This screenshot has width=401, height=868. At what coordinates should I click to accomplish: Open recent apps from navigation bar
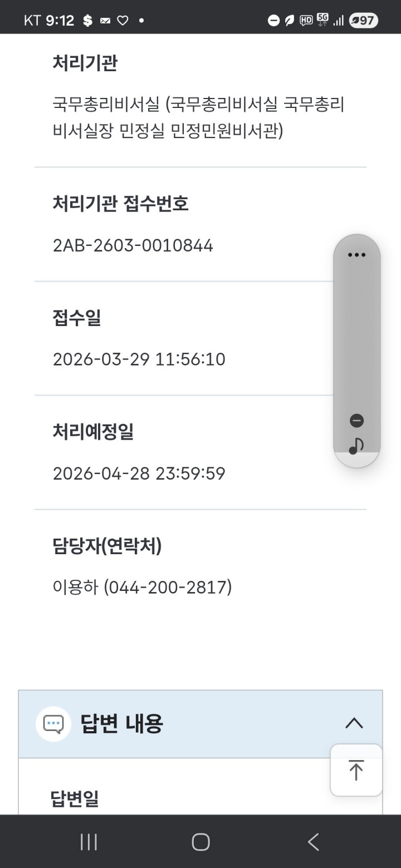click(89, 842)
